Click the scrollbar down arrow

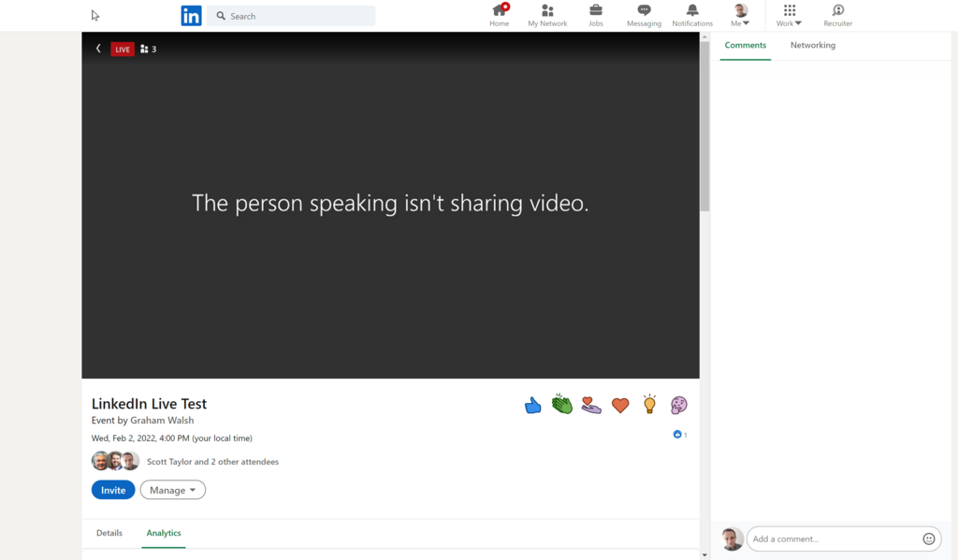click(x=704, y=555)
